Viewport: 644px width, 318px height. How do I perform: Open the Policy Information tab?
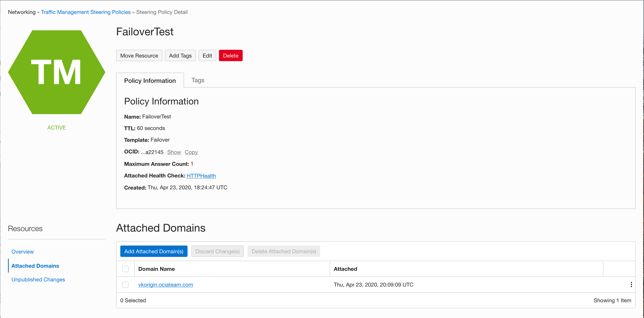[x=150, y=81]
